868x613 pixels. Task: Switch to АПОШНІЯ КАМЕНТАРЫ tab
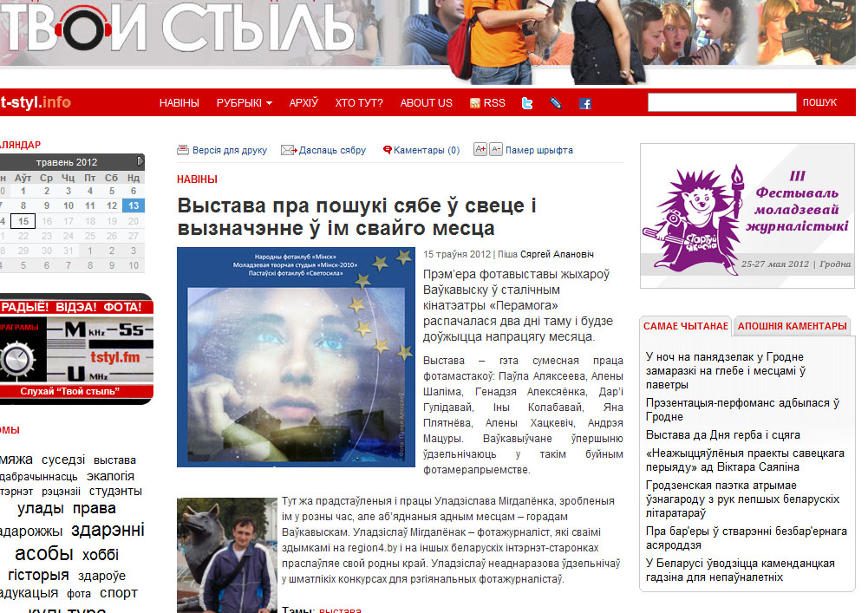pos(792,326)
